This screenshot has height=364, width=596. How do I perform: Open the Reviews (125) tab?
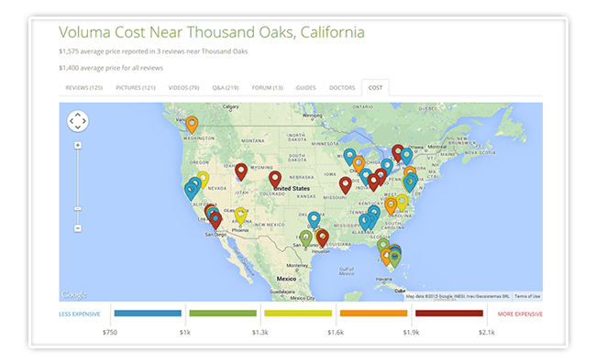[x=84, y=88]
